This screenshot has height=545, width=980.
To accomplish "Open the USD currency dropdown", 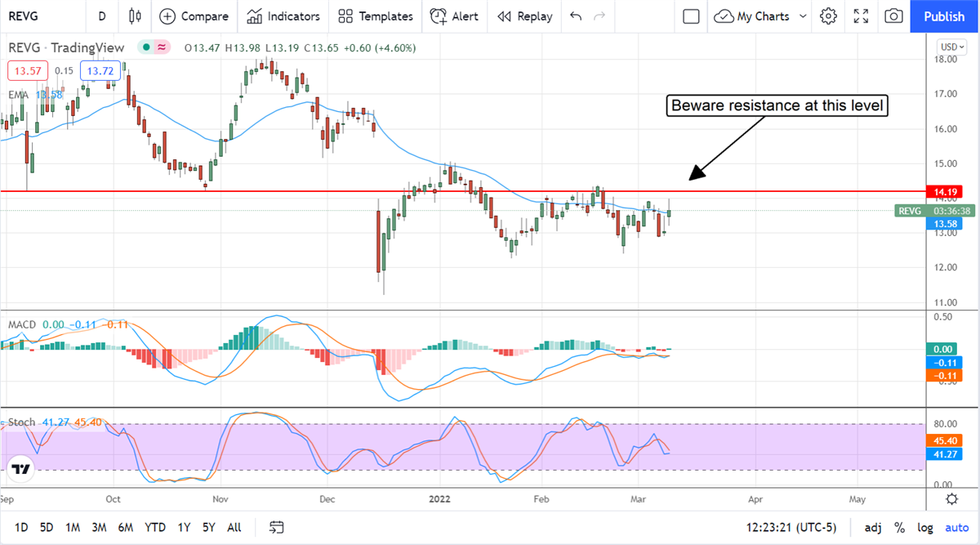I will pos(952,47).
